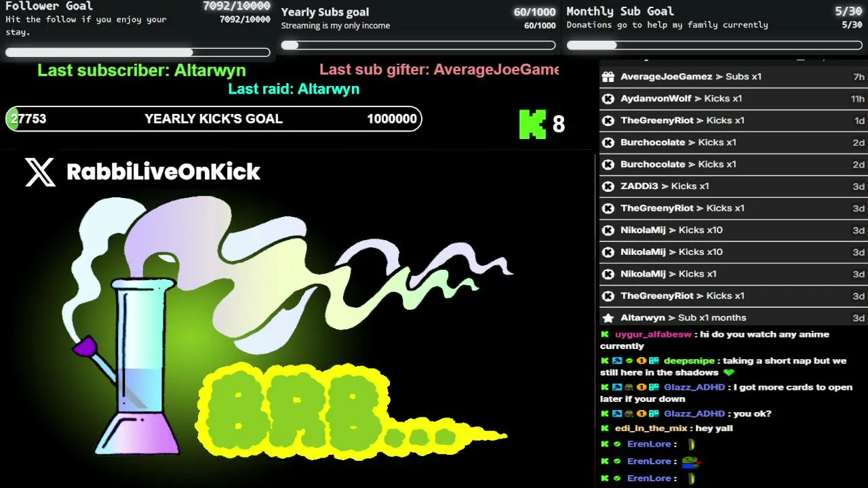Click the '7h' timestamp in events list
Viewport: 868px width, 488px height.
pos(859,77)
